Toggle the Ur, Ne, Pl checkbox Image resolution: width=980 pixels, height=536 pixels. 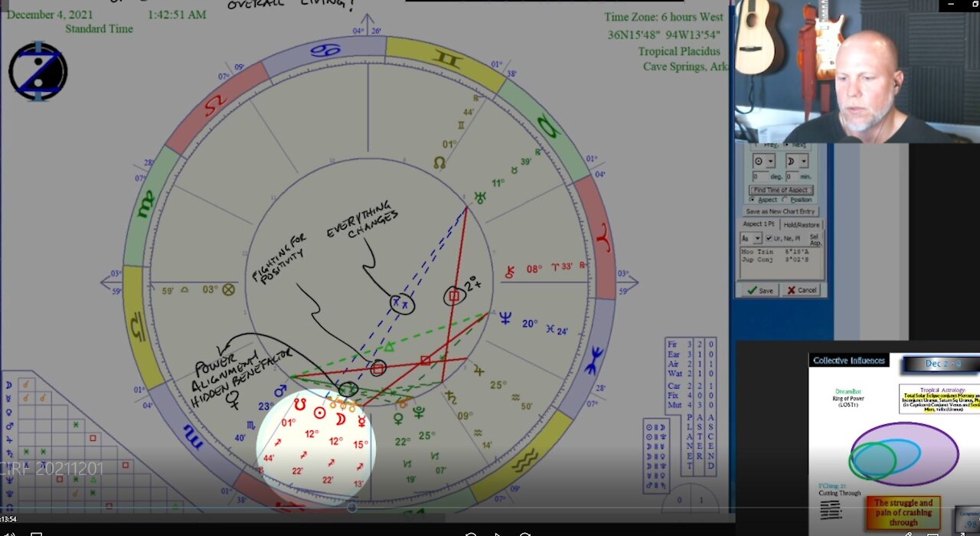point(769,238)
